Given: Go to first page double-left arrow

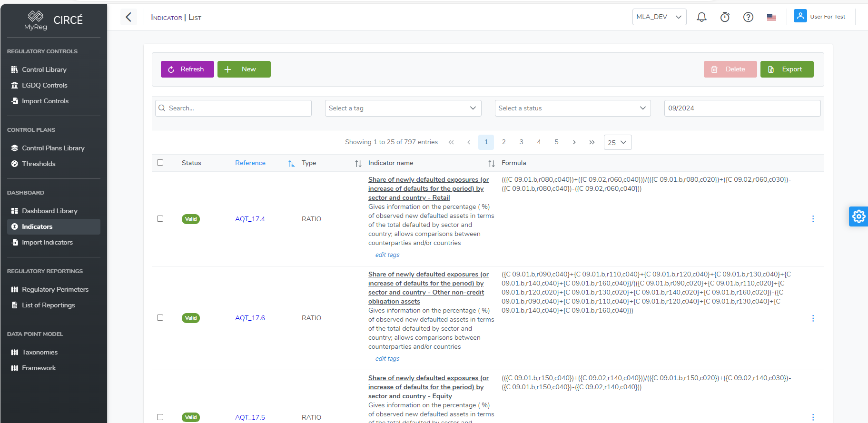Looking at the screenshot, I should tap(451, 142).
